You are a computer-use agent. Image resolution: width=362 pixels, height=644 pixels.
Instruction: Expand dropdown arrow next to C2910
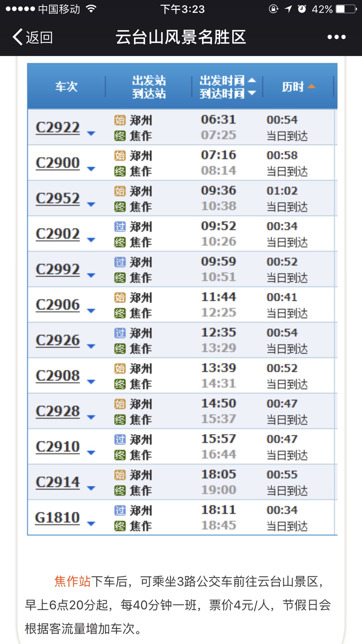pos(91,452)
